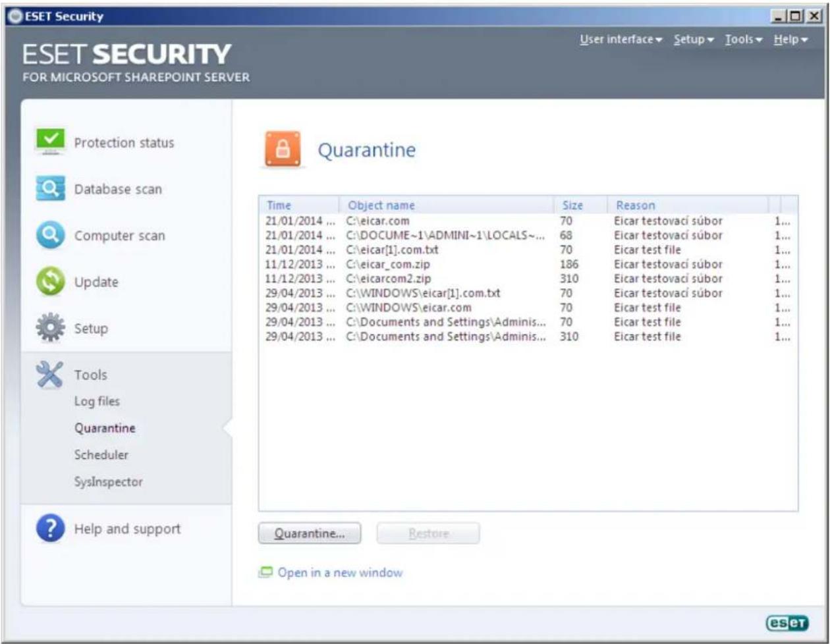This screenshot has height=644, width=830.
Task: Sort list by Object name column header
Action: (x=447, y=205)
